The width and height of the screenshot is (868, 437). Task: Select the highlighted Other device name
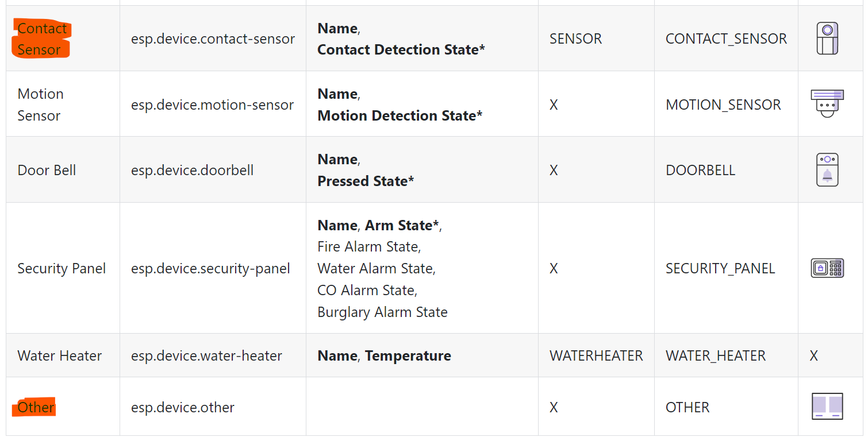(34, 407)
